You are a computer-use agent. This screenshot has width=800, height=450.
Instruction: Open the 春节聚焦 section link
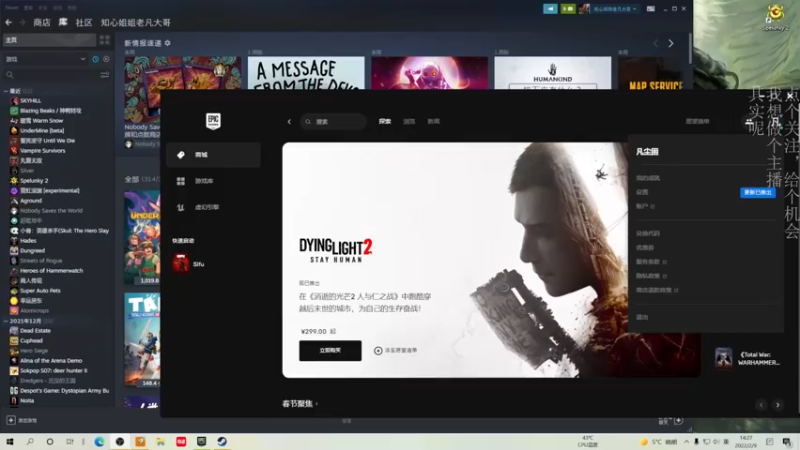click(300, 404)
